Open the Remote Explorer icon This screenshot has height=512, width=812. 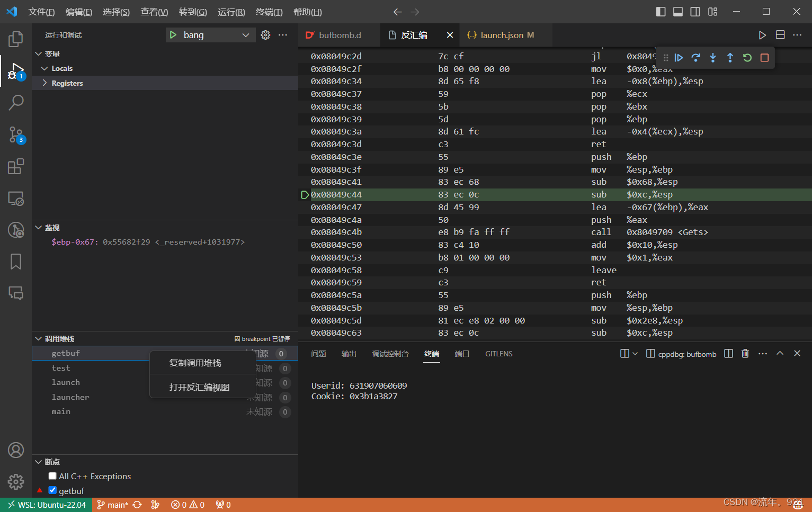tap(16, 198)
